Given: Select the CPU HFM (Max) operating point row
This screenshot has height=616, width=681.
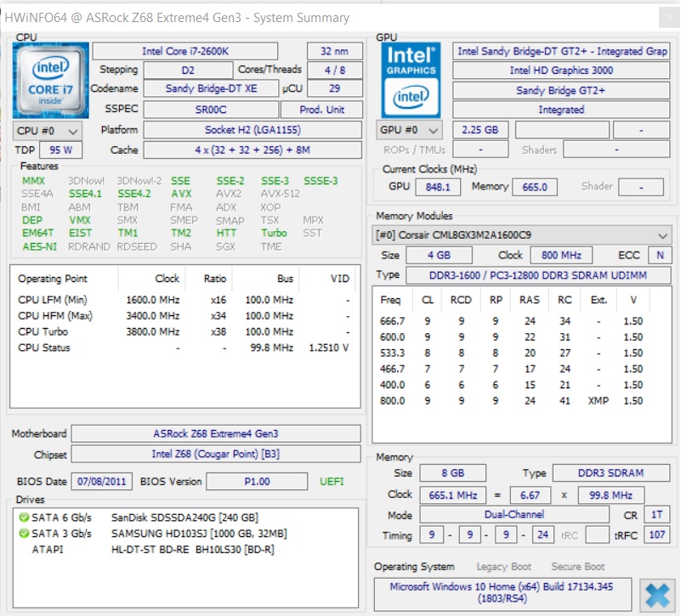Looking at the screenshot, I should click(x=184, y=316).
